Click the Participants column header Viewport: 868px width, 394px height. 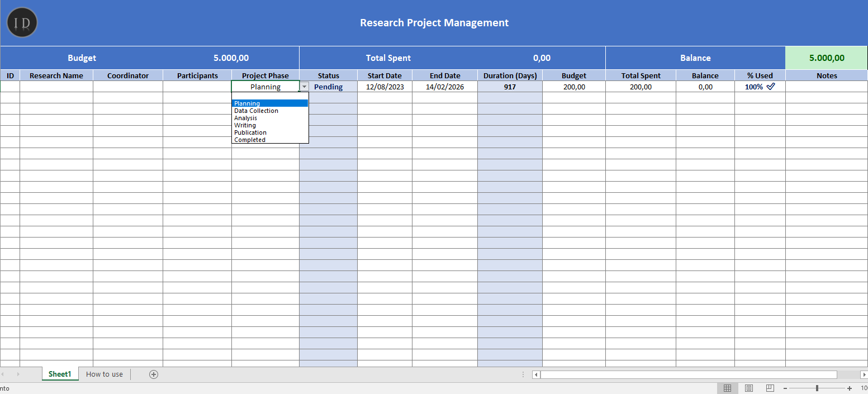point(197,75)
